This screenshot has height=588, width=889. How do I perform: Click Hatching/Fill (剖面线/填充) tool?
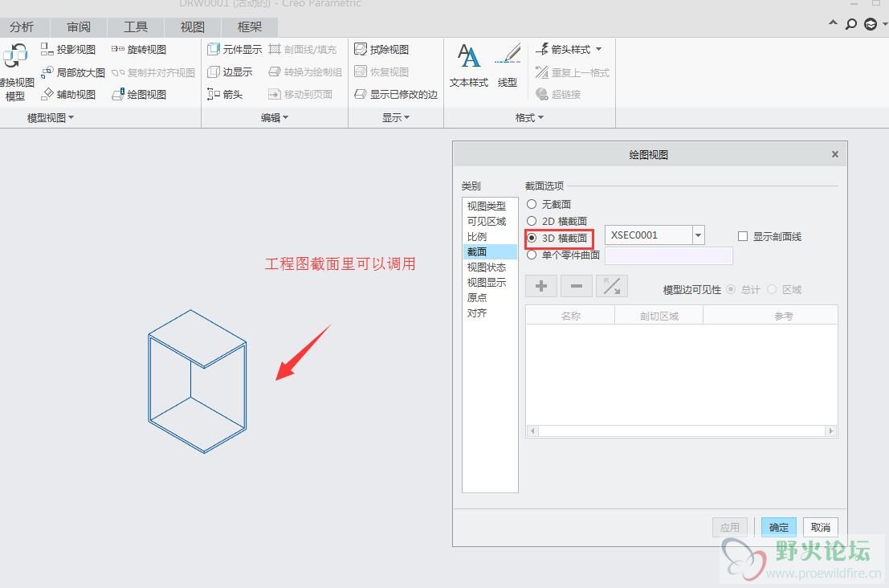[302, 49]
